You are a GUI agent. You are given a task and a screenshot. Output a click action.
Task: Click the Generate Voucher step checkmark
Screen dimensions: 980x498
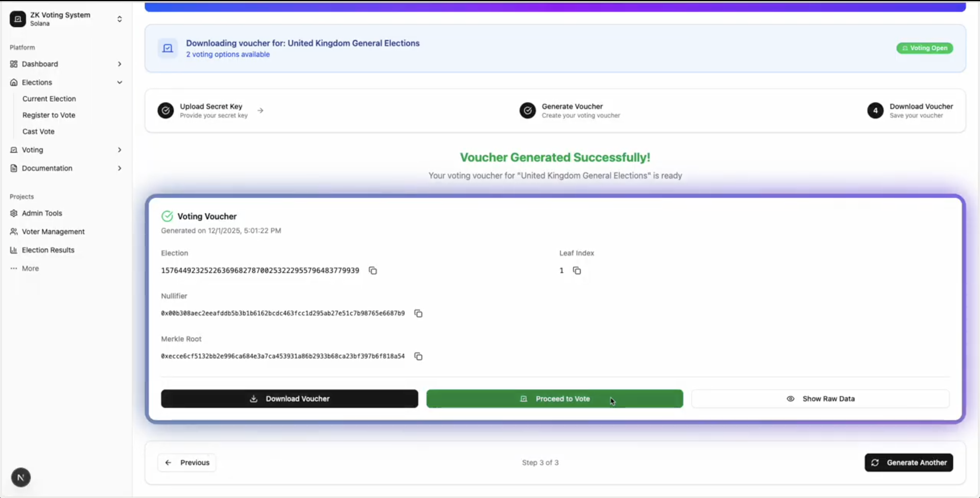coord(527,111)
